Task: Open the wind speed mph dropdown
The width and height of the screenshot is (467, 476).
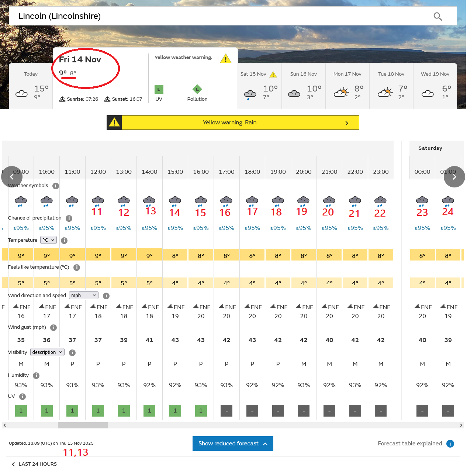Action: pos(84,296)
